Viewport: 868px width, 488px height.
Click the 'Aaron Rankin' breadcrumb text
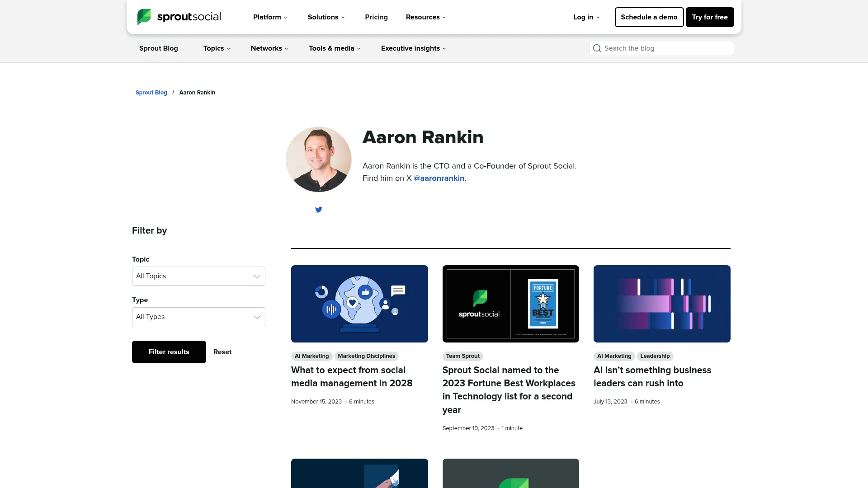pyautogui.click(x=197, y=93)
